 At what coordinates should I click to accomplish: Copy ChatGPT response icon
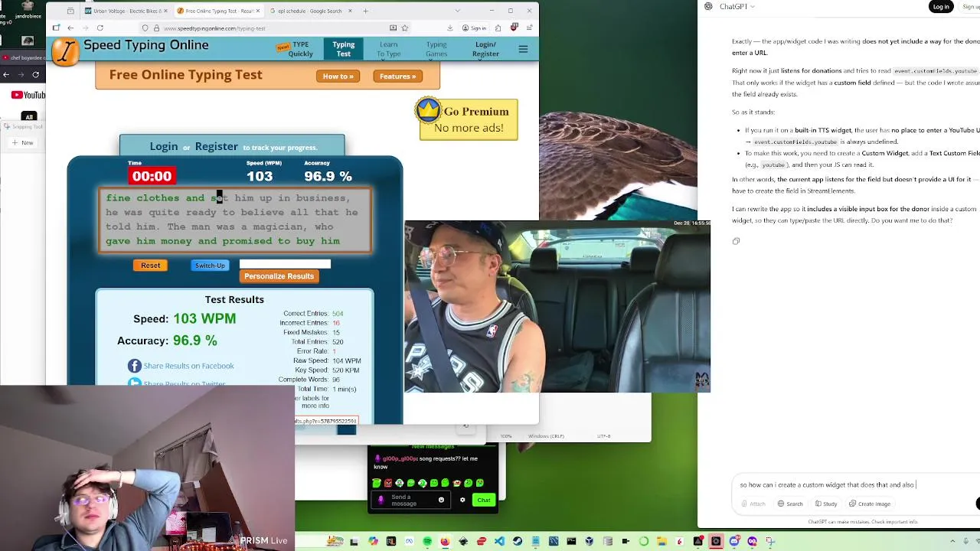pyautogui.click(x=736, y=241)
